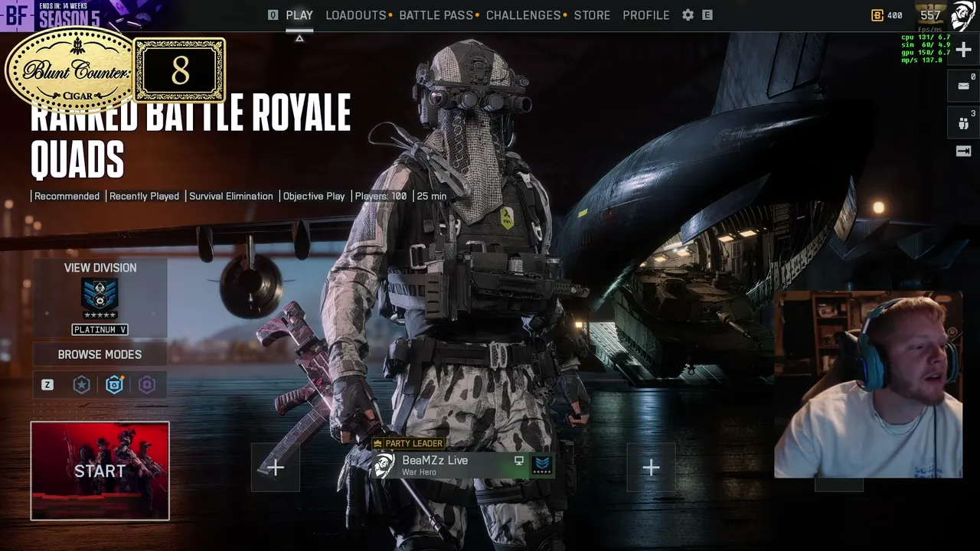Select the star hexagon mode icon
Viewport: 980px width, 551px height.
point(81,385)
